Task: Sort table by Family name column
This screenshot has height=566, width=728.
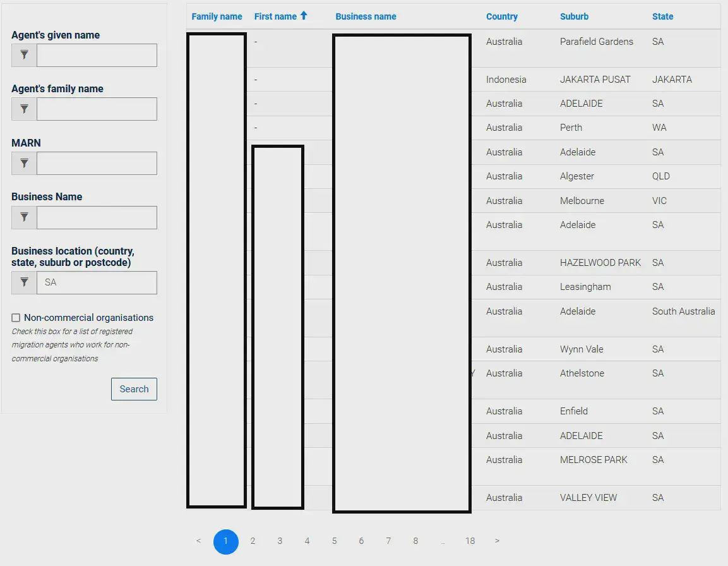Action: coord(217,16)
